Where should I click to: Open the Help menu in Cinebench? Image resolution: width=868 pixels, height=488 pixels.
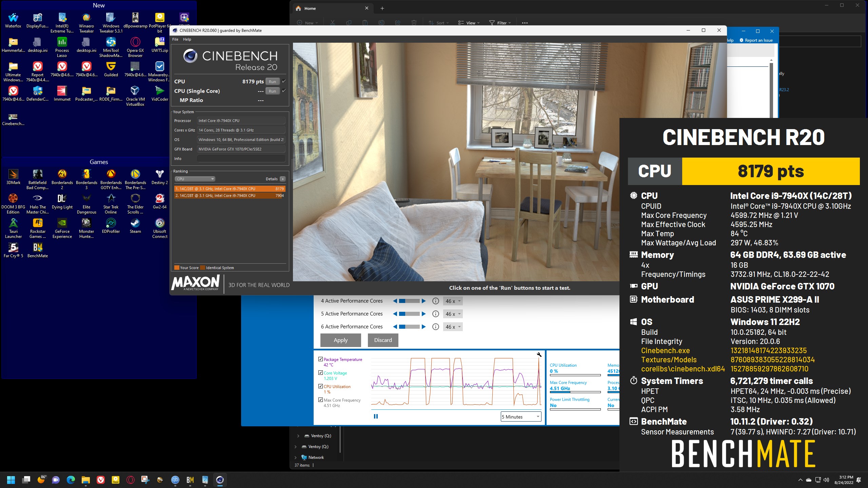click(187, 39)
